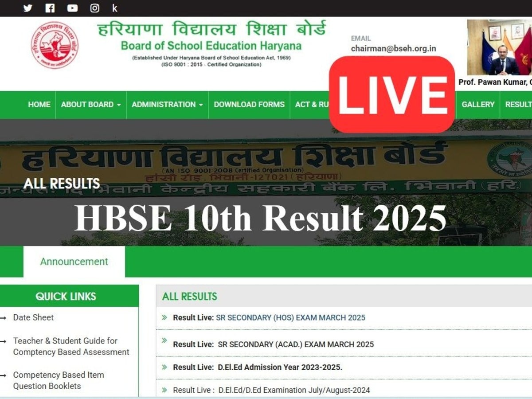Expand the ADMINISTRATION dropdown menu
Screen dimensions: 532x399
167,105
